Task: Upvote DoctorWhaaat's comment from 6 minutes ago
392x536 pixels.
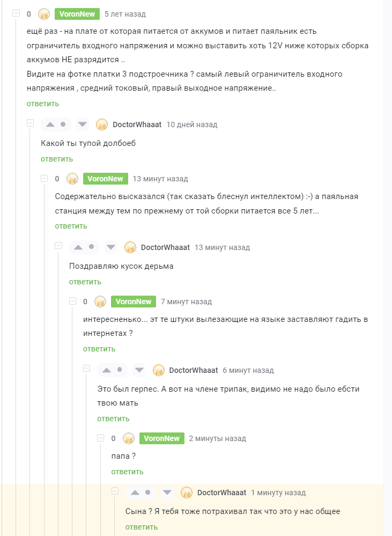Action: pos(107,370)
